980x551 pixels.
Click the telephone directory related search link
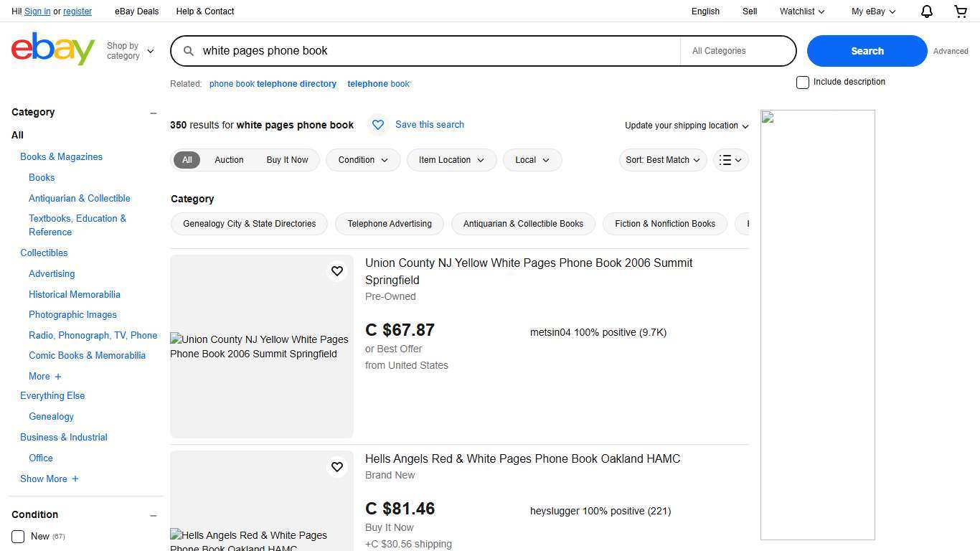click(x=296, y=83)
